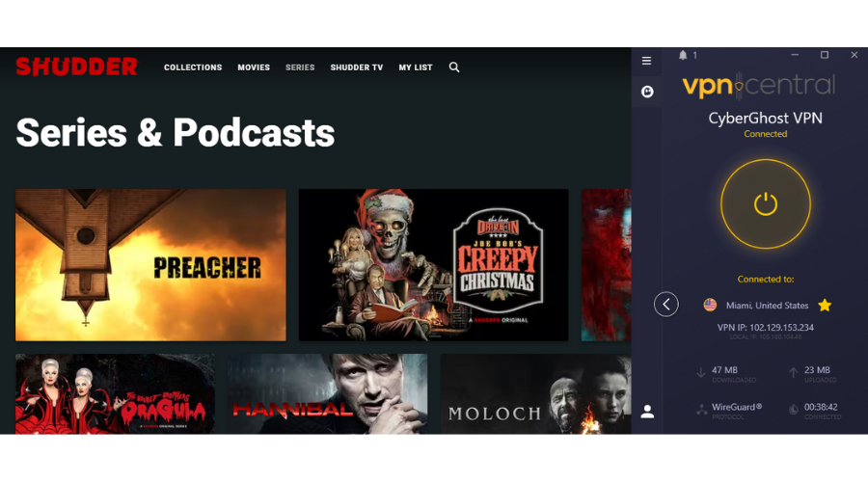Click the CyberGhost ghost icon in sidebar
Screen dimensions: 868x482
[647, 92]
